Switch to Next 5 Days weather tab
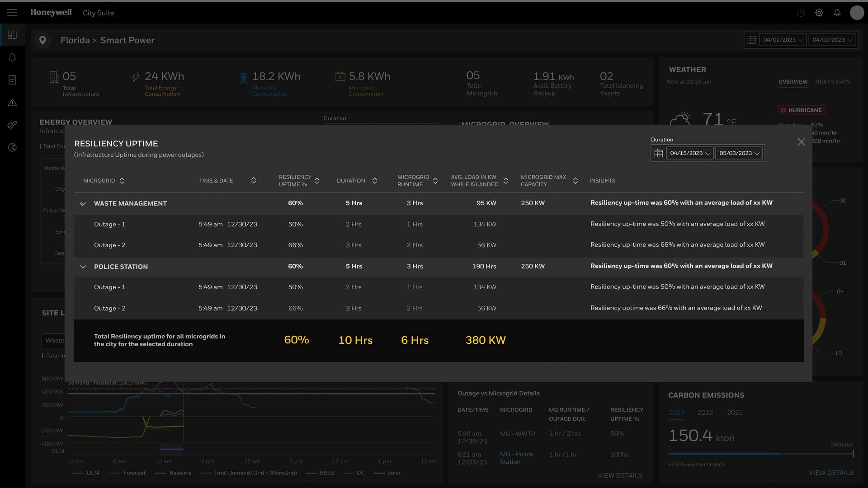This screenshot has height=488, width=868. [x=832, y=82]
